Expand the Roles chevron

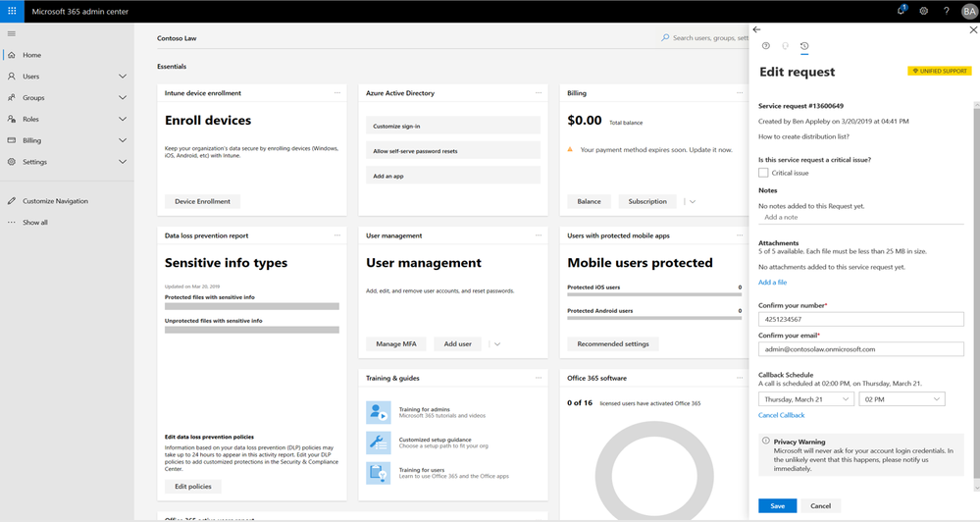(123, 119)
